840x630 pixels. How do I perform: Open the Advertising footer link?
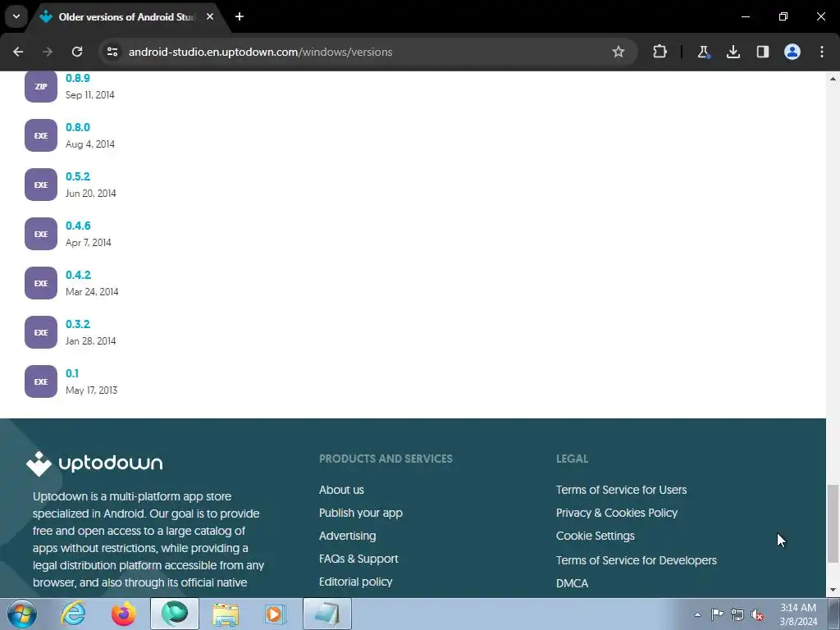coord(347,536)
